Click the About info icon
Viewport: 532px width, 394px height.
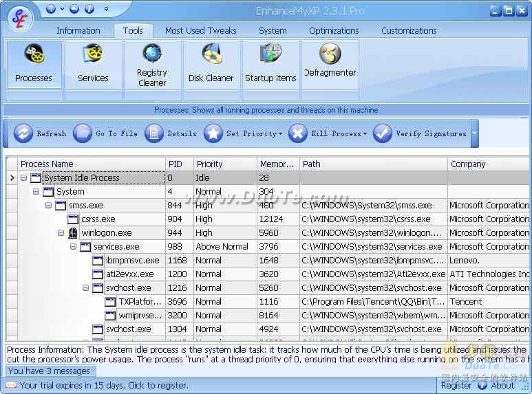click(482, 386)
